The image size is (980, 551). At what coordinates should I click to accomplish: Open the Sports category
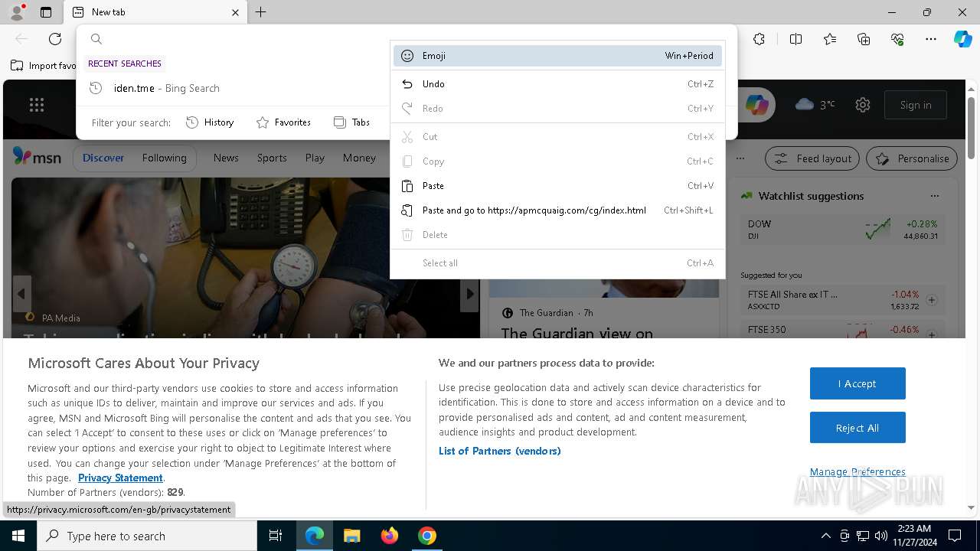(272, 158)
